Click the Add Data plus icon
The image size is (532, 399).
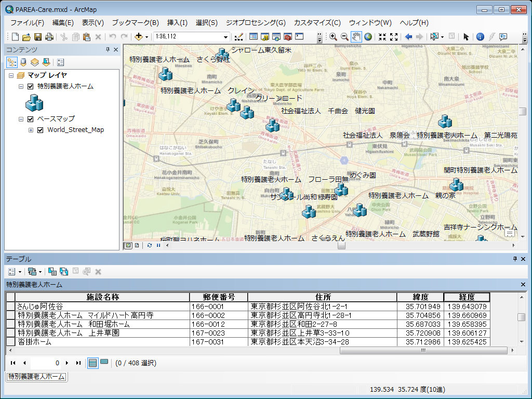[138, 37]
